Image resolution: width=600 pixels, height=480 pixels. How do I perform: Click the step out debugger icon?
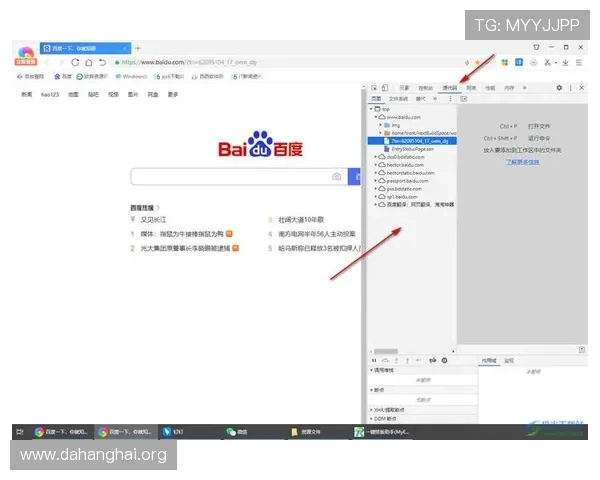click(x=408, y=360)
